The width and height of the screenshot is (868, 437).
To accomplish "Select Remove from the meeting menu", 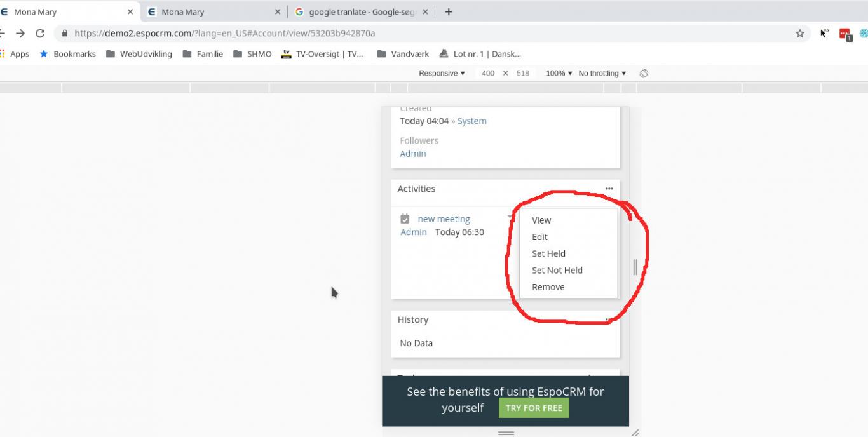I will pos(548,287).
